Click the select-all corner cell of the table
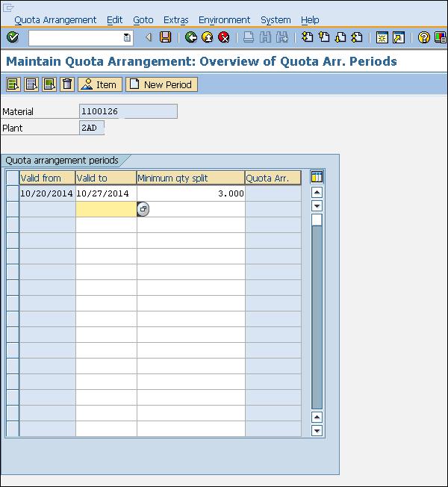Viewport: 448px width, 487px height. tap(13, 178)
